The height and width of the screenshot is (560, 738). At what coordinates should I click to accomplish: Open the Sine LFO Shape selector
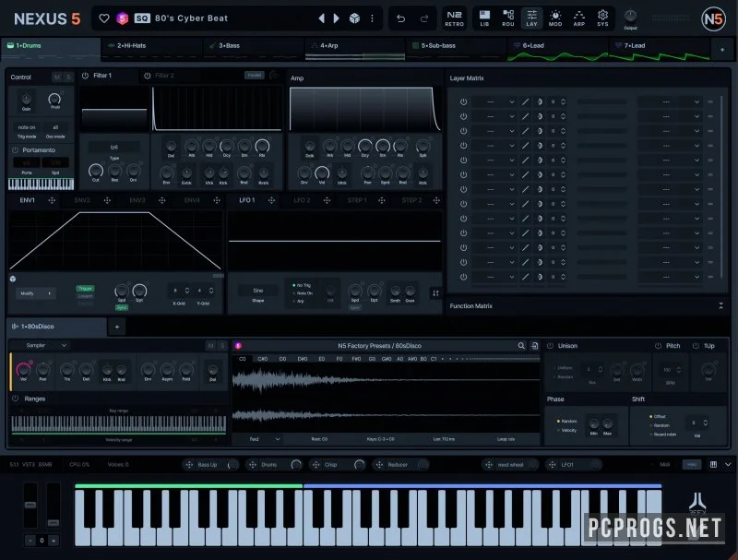click(x=258, y=291)
